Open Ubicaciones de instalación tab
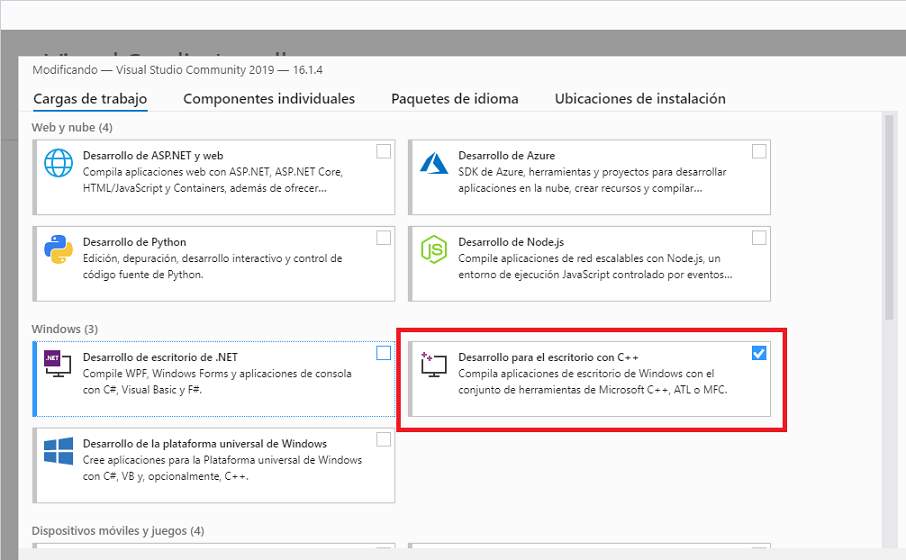 coord(640,99)
